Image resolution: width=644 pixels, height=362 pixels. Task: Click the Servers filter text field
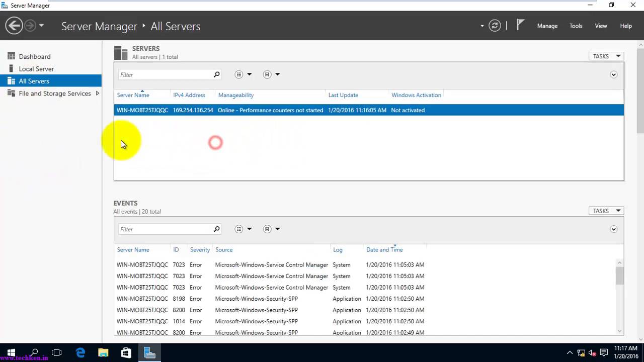pyautogui.click(x=166, y=74)
